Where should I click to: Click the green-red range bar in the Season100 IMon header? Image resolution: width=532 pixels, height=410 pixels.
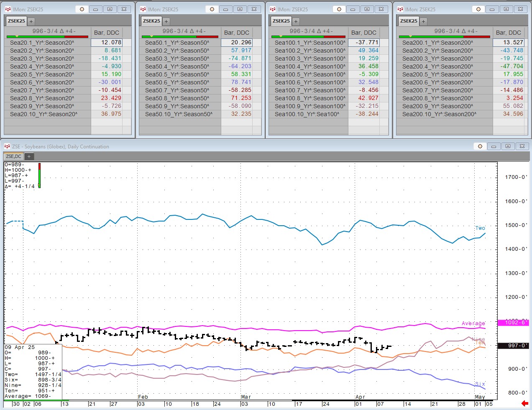308,36
